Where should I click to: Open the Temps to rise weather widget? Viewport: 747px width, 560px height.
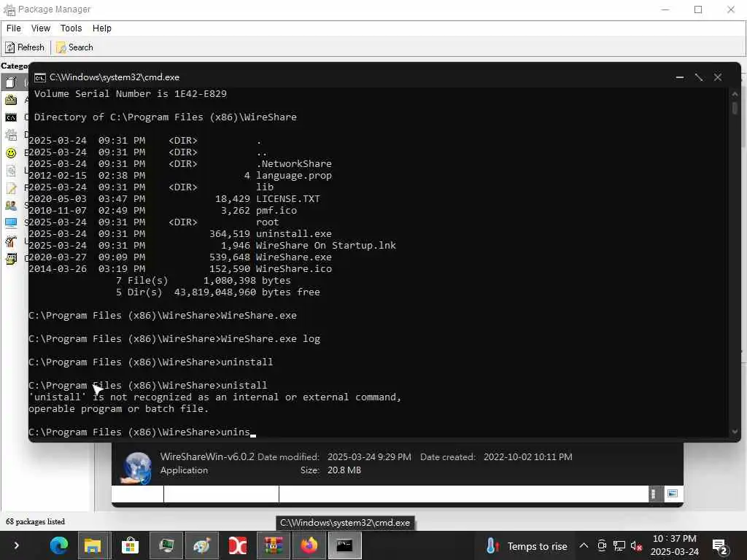click(x=526, y=546)
